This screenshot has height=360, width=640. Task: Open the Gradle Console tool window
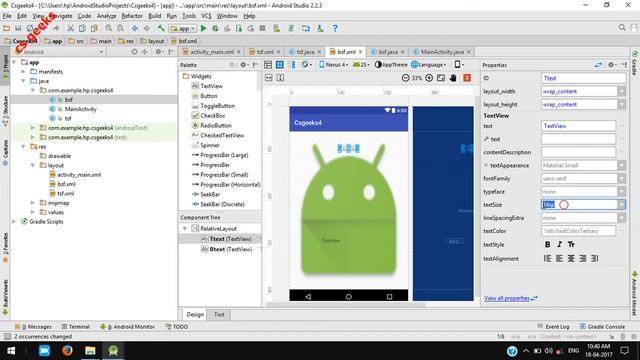pyautogui.click(x=602, y=327)
